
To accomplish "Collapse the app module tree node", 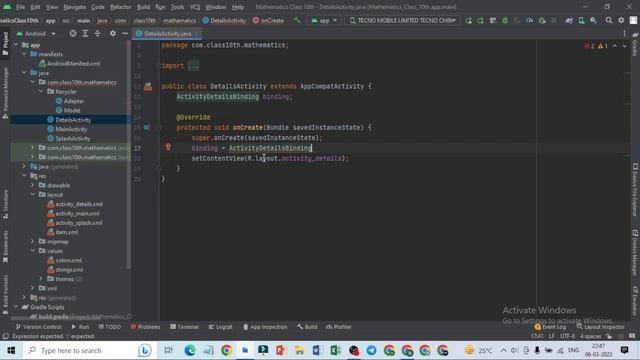I will pos(16,45).
